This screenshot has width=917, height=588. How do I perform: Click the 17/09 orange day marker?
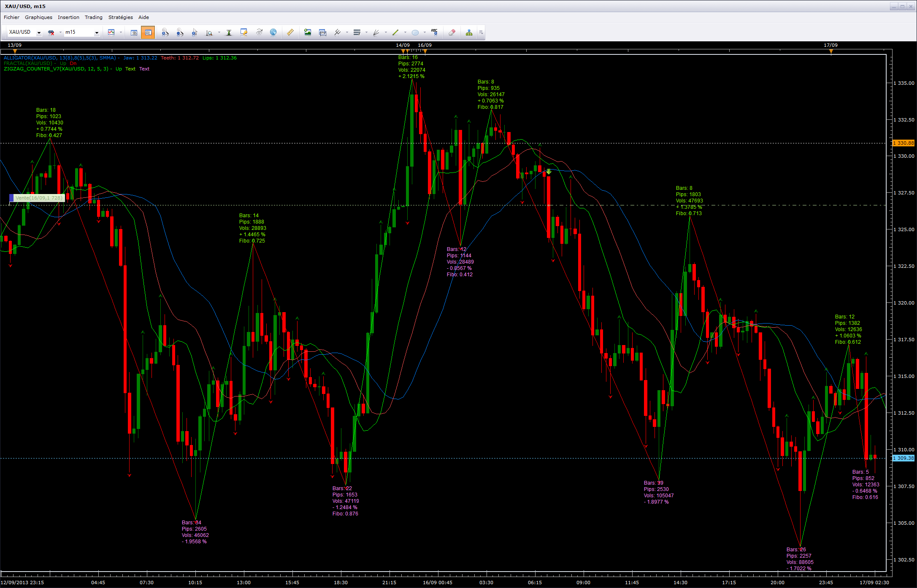point(831,52)
